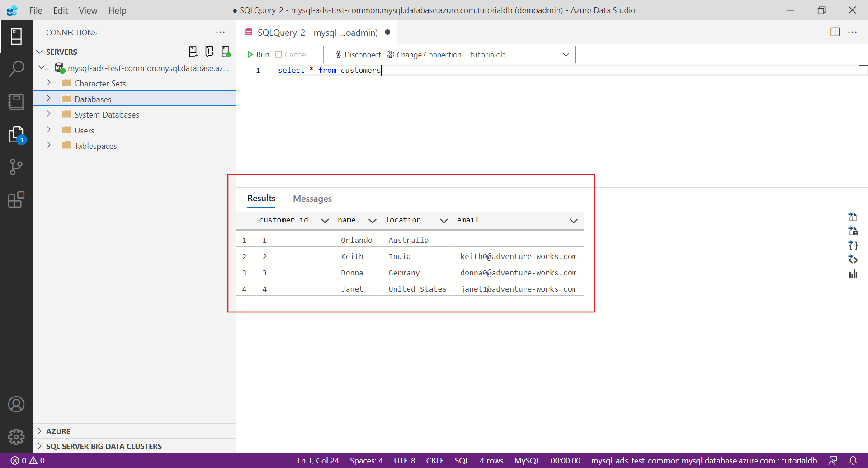This screenshot has width=868, height=468.
Task: Create a new server connection
Action: 193,51
